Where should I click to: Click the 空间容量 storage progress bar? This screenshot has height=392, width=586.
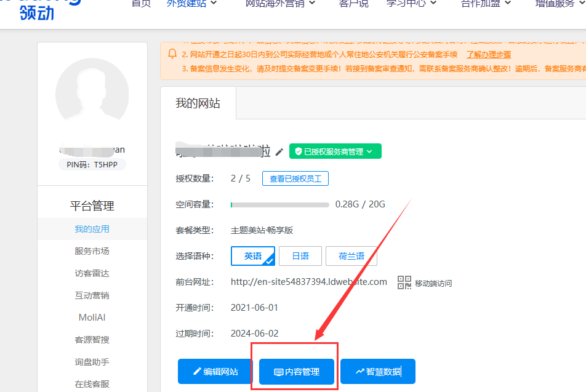coord(280,204)
